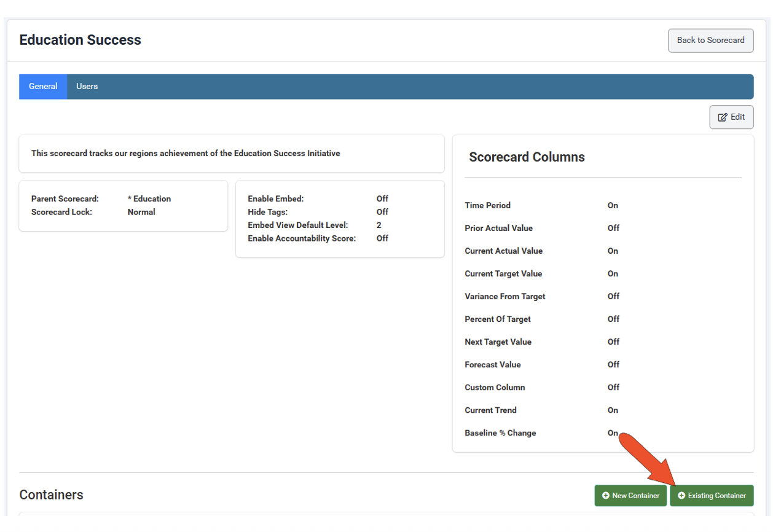The width and height of the screenshot is (773, 532).
Task: Click the Prior Actual Value label
Action: tap(498, 229)
